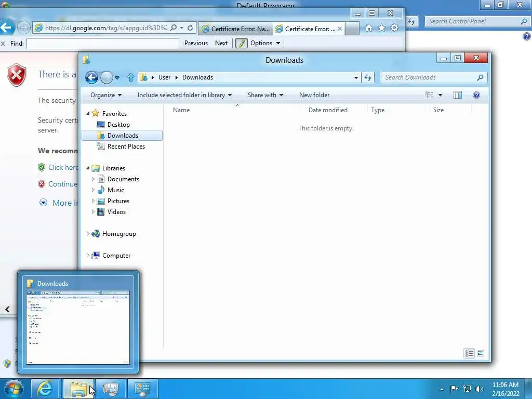Open Recent Places under Favorites
Screen dimensions: 532x399
point(126,146)
